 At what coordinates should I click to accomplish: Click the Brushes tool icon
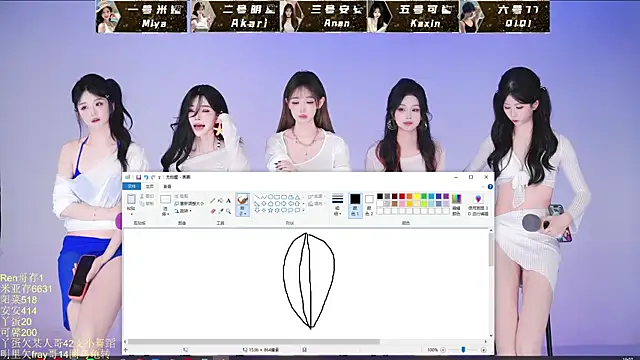coord(242,200)
